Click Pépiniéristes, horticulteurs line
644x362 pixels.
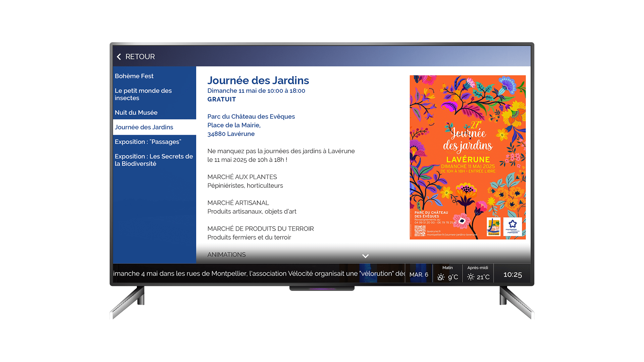pos(245,186)
